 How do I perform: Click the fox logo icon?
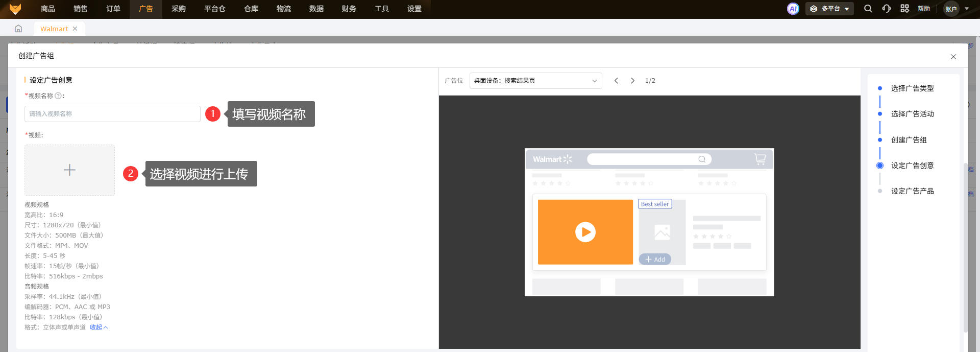click(15, 9)
